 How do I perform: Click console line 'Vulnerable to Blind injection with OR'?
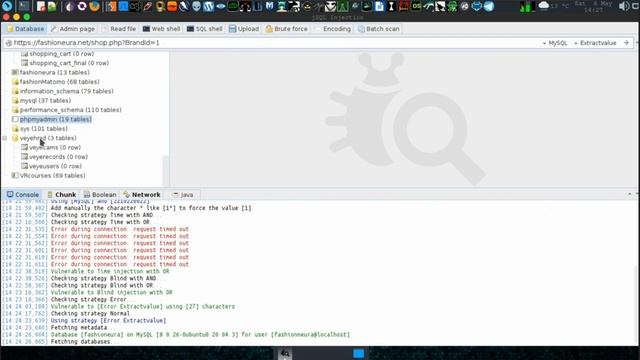tap(111, 292)
